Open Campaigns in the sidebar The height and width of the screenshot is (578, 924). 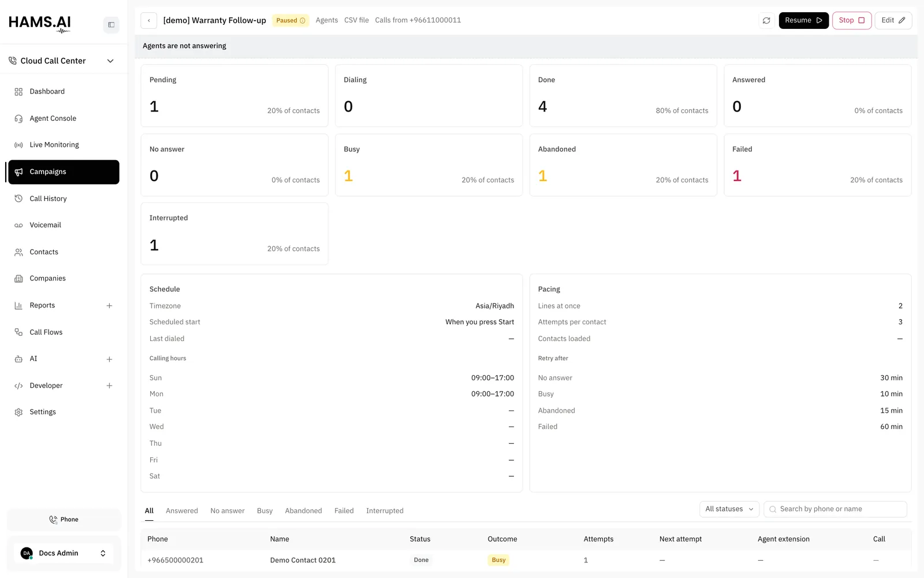coord(64,172)
